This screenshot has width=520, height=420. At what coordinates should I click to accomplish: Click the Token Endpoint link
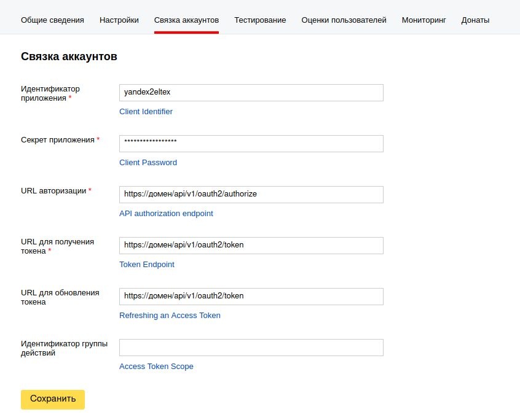tap(147, 265)
